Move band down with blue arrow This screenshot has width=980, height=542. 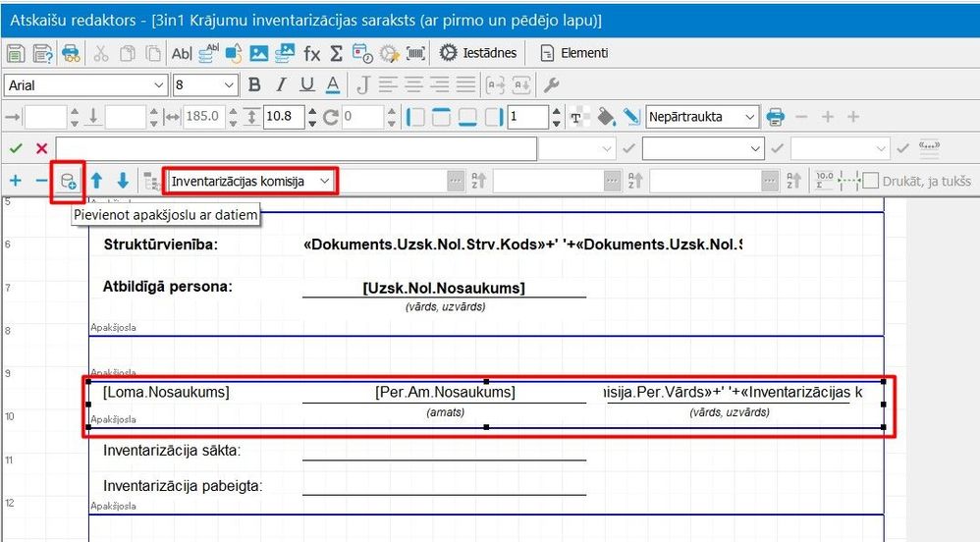[123, 182]
